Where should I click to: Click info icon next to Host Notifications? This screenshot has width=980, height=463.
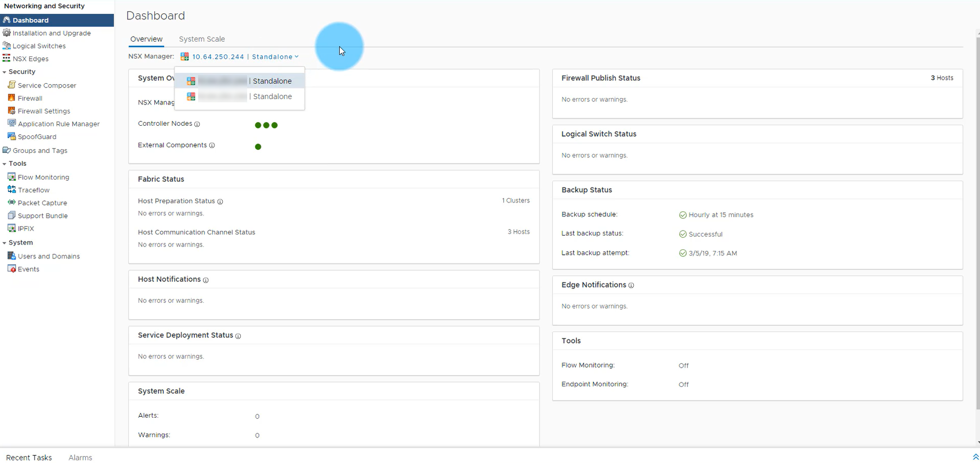click(206, 280)
